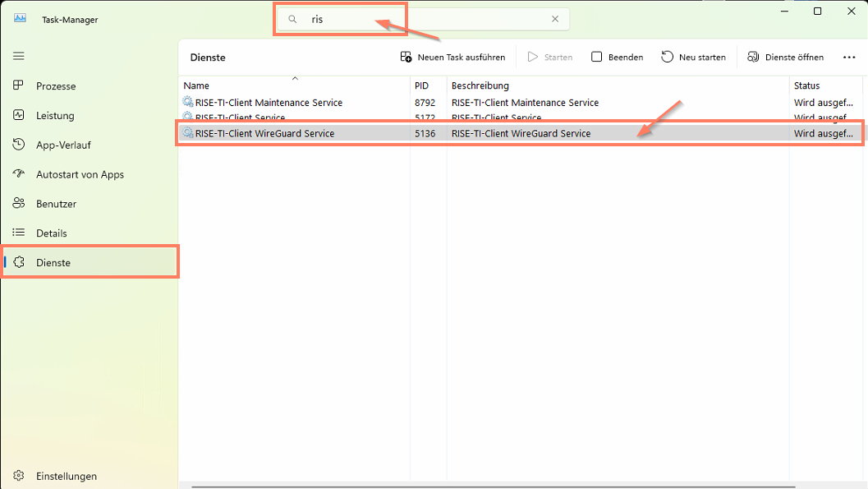Image resolution: width=868 pixels, height=489 pixels.
Task: Click the search field containing 'ris'
Action: click(423, 19)
